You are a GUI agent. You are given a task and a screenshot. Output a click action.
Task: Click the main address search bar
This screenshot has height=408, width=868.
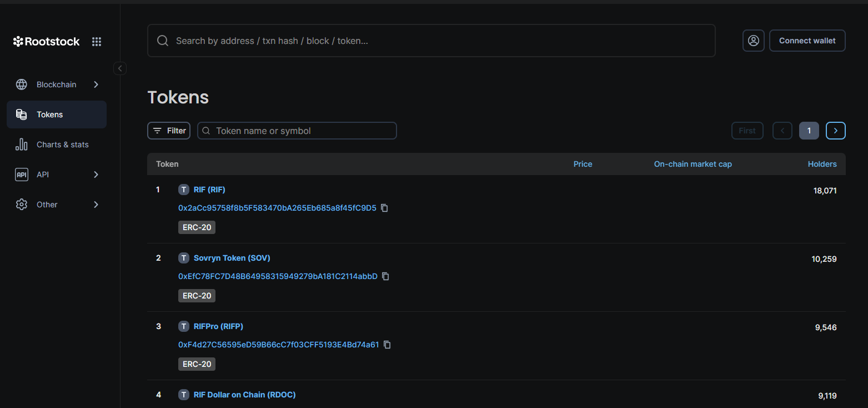click(431, 41)
